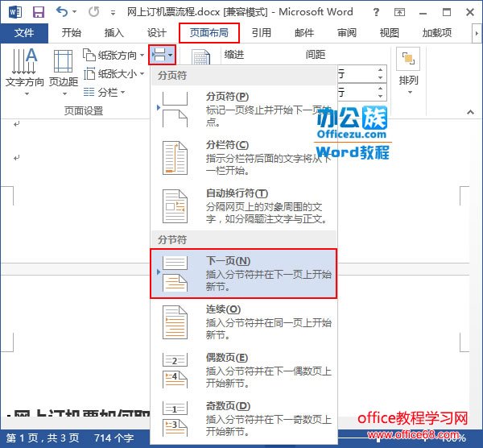This screenshot has width=483, height=448.
Task: Increase first spacing spinner value
Action: click(381, 70)
